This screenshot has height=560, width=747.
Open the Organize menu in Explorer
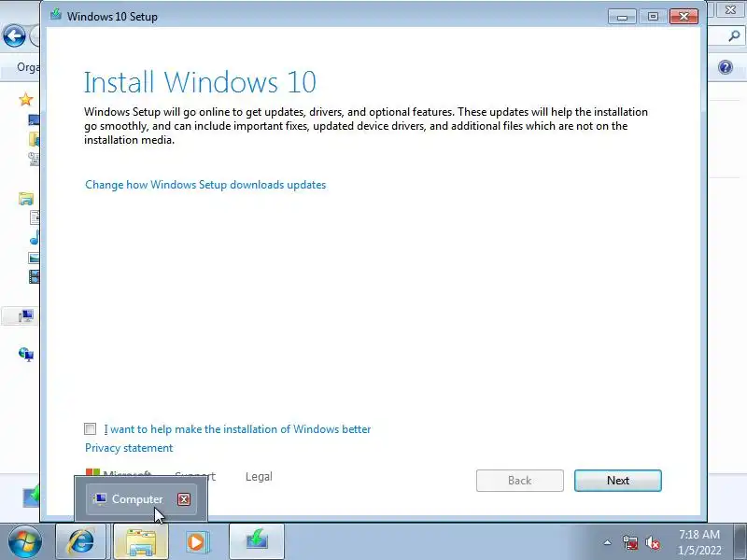(x=28, y=67)
